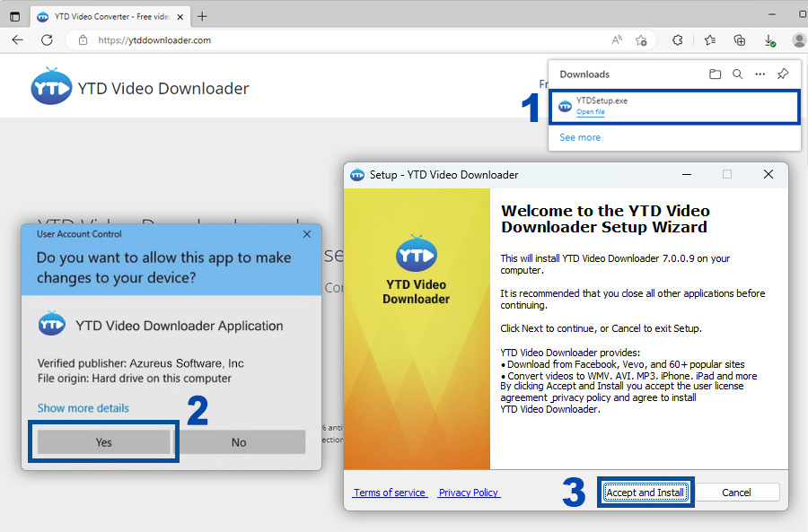Open the Downloads toolbar icon
The height and width of the screenshot is (532, 808).
coord(769,40)
